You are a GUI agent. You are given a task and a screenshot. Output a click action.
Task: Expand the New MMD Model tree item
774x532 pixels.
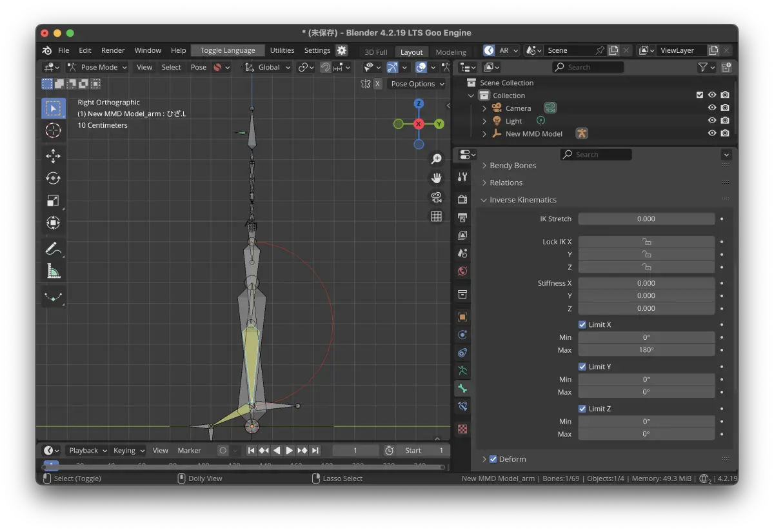pyautogui.click(x=484, y=133)
